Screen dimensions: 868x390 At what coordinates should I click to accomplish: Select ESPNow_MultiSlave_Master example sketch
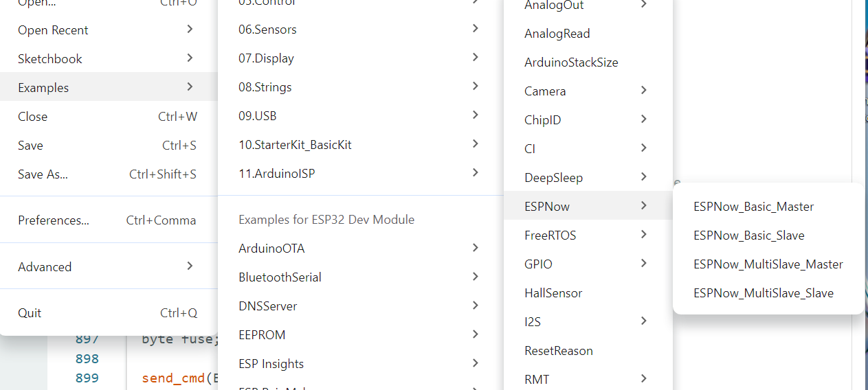768,264
